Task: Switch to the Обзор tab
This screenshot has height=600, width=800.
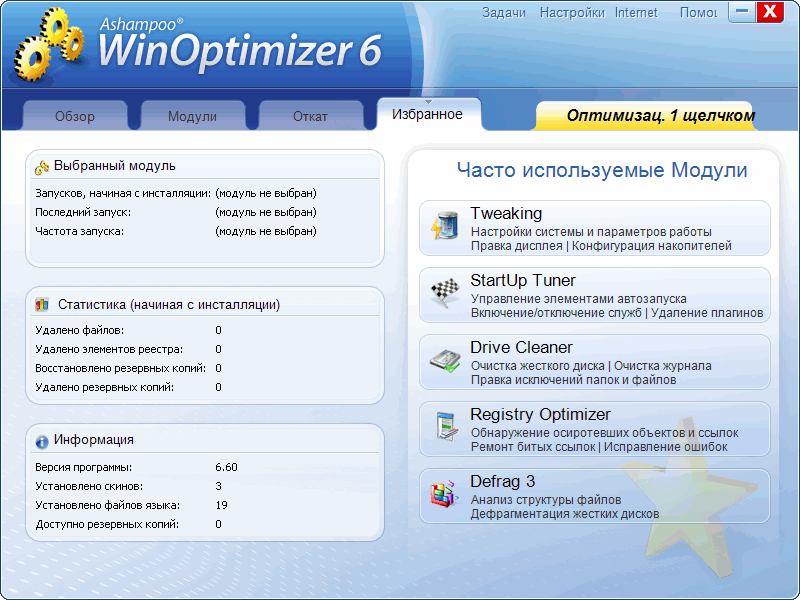Action: coord(75,116)
